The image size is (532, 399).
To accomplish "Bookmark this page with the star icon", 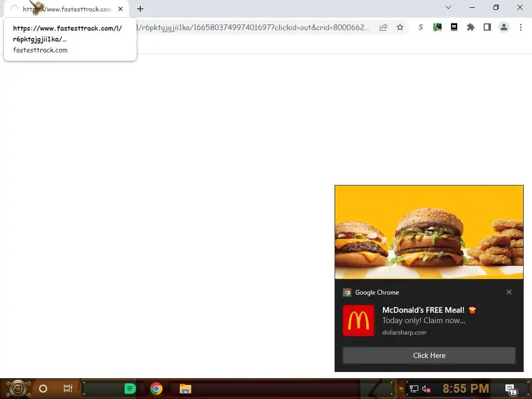I will tap(400, 27).
